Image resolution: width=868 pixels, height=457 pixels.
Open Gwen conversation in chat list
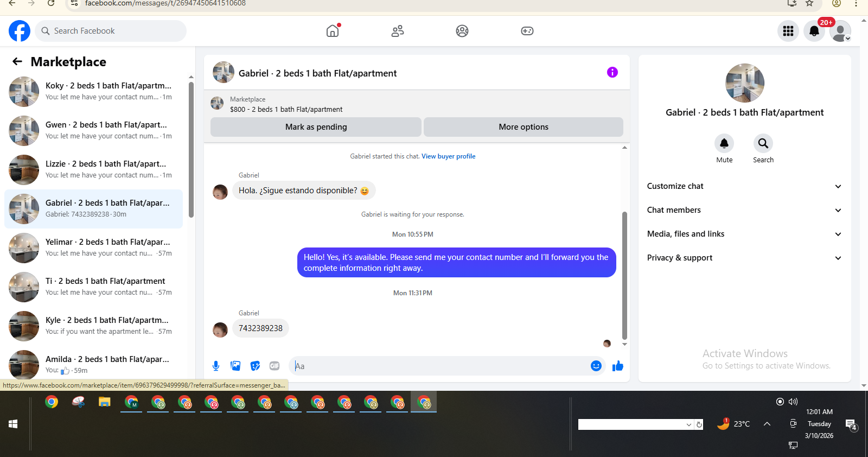pyautogui.click(x=93, y=131)
